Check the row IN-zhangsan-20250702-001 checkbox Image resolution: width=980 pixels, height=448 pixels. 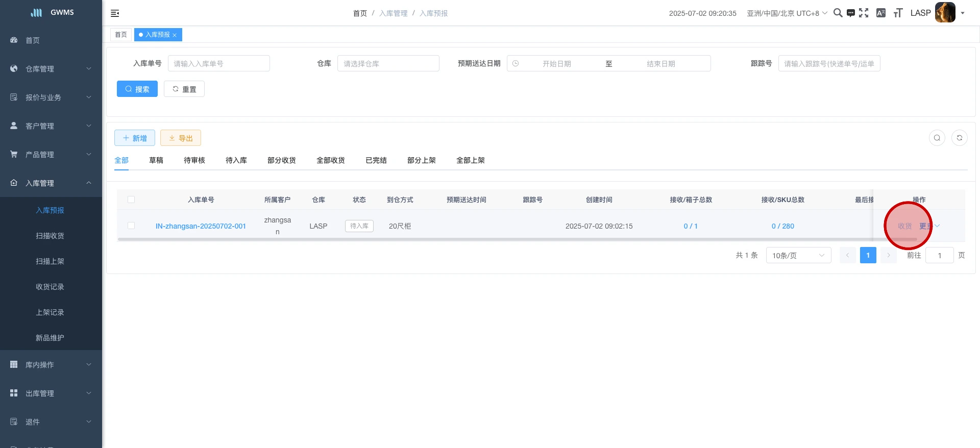131,226
